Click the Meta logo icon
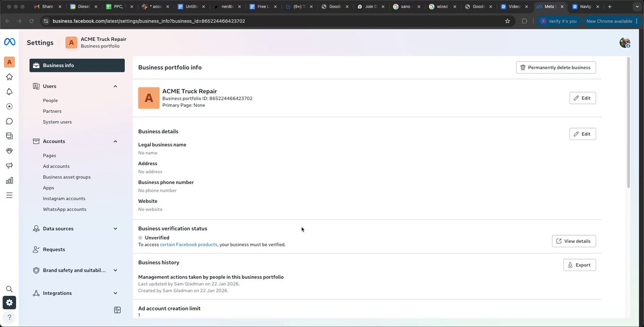Viewport: 644px width, 327px height. [10, 42]
